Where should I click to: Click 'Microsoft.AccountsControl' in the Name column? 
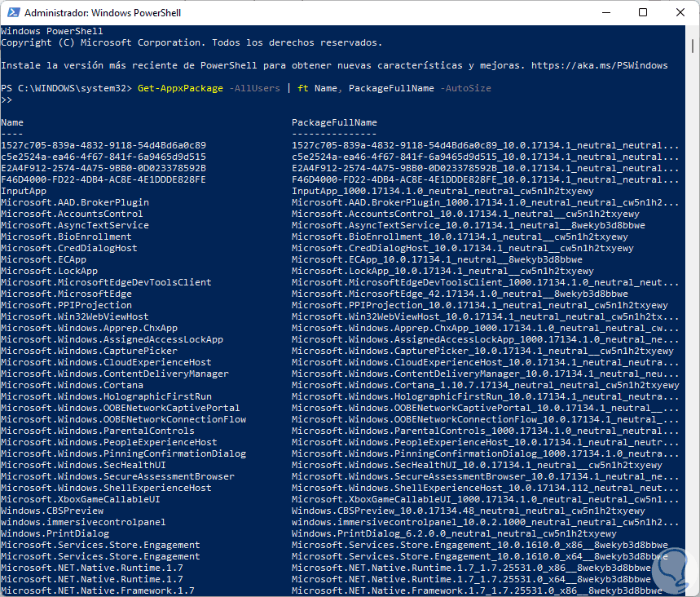72,214
